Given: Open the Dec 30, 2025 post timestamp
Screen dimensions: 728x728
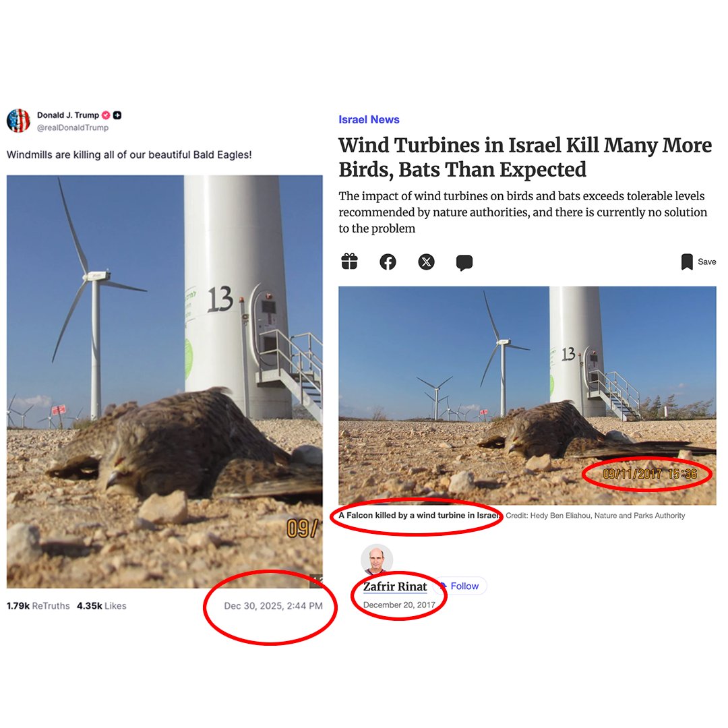Looking at the screenshot, I should coord(273,606).
